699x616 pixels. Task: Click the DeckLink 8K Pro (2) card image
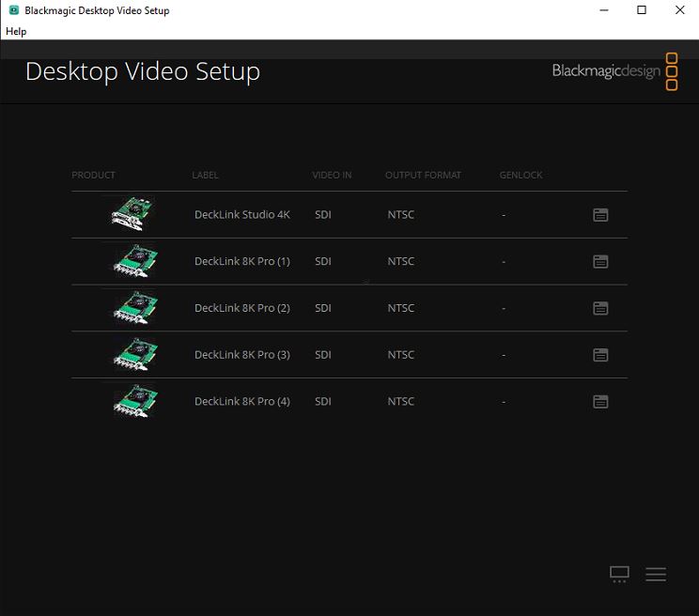coord(135,308)
